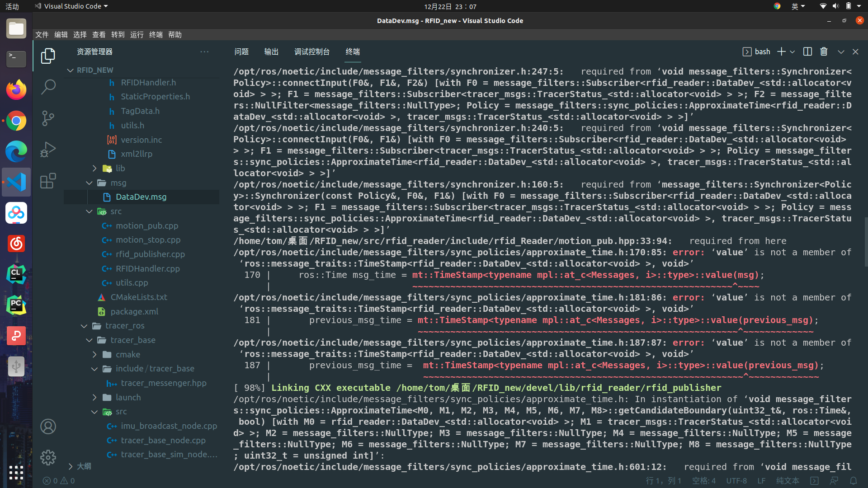868x488 pixels.
Task: Switch to the 输出 (Output) tab
Action: click(271, 52)
